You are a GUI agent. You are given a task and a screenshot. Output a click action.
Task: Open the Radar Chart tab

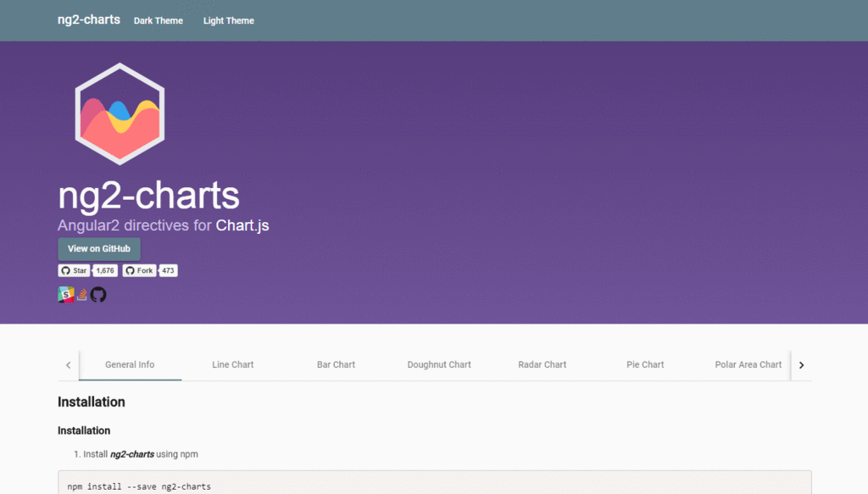[x=542, y=364]
